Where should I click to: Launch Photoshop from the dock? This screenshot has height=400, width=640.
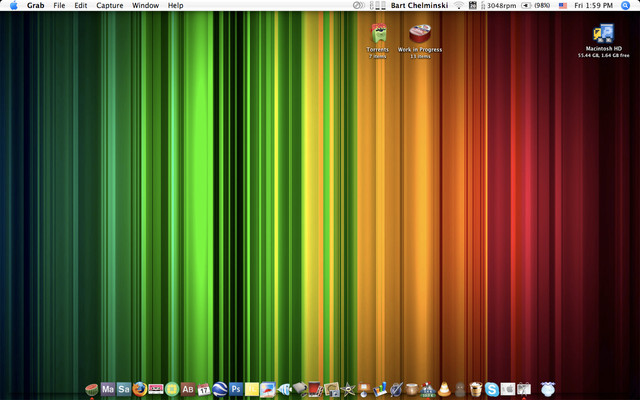pyautogui.click(x=236, y=388)
